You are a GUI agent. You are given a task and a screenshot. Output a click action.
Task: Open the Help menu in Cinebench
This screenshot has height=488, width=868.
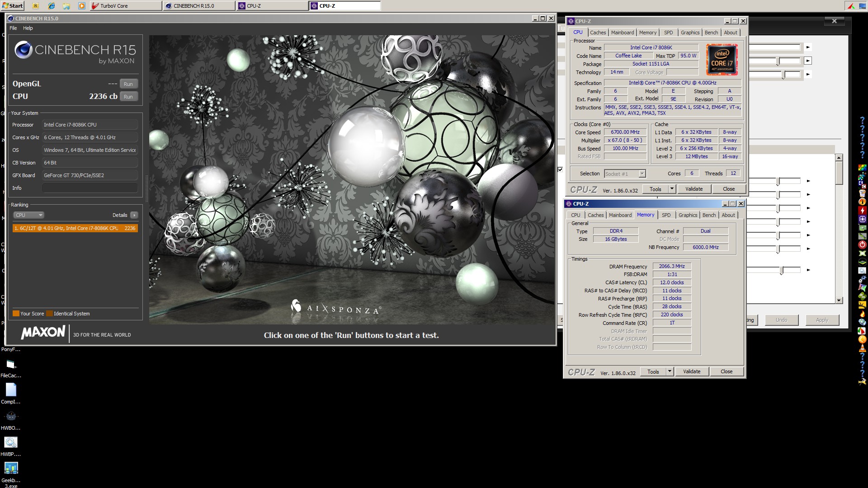point(28,28)
